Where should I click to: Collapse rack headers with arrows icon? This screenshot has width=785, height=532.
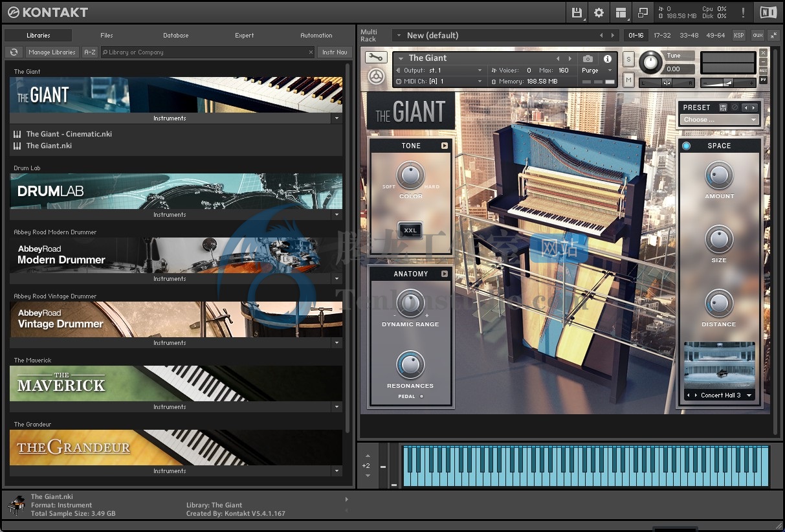[x=774, y=35]
